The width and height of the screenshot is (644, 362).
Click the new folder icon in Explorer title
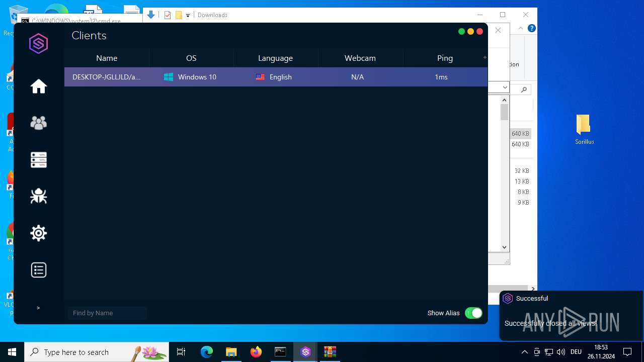[179, 15]
